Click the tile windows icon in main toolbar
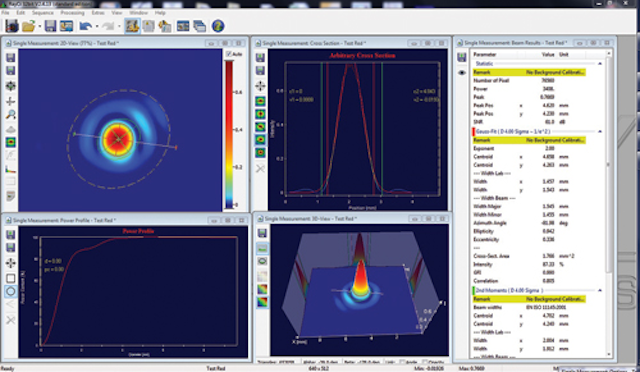Viewport: 640px width, 372px height. click(183, 26)
